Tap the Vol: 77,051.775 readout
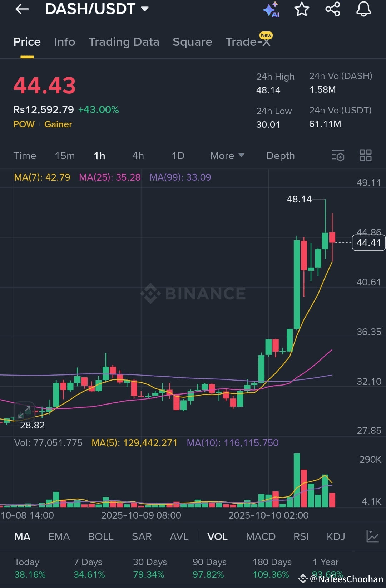Image resolution: width=386 pixels, height=588 pixels. pyautogui.click(x=48, y=443)
